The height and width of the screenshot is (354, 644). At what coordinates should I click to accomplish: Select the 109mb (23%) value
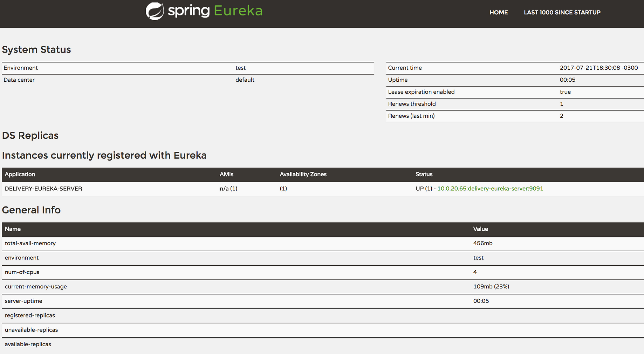coord(491,287)
